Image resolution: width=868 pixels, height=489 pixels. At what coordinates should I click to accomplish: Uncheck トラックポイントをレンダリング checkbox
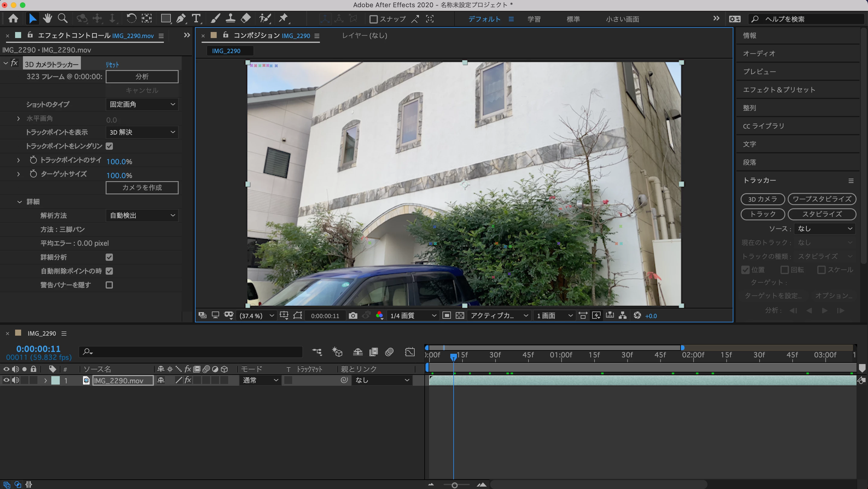[x=109, y=146]
